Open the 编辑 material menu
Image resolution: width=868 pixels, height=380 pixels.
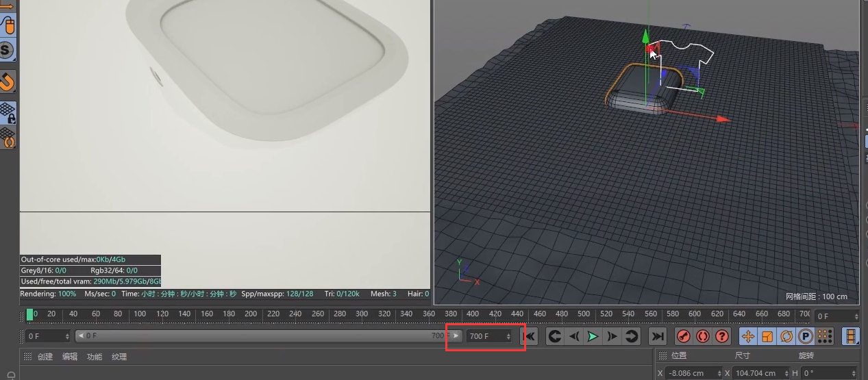pyautogui.click(x=70, y=357)
